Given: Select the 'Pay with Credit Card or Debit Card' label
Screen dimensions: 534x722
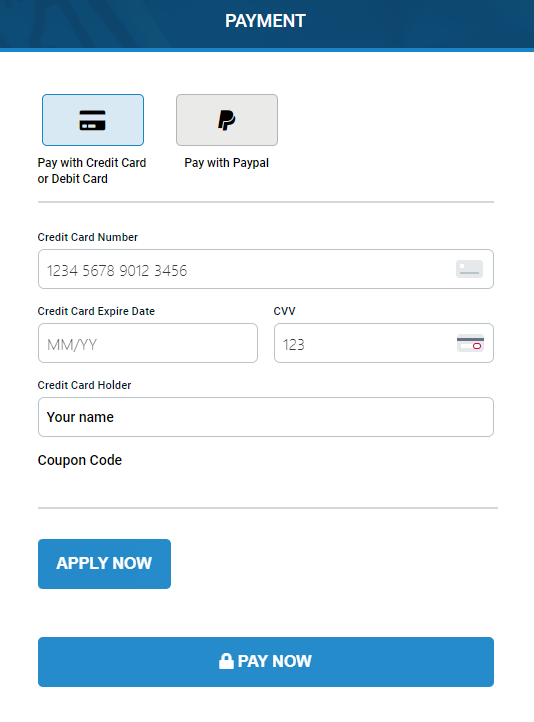Looking at the screenshot, I should click(92, 171).
